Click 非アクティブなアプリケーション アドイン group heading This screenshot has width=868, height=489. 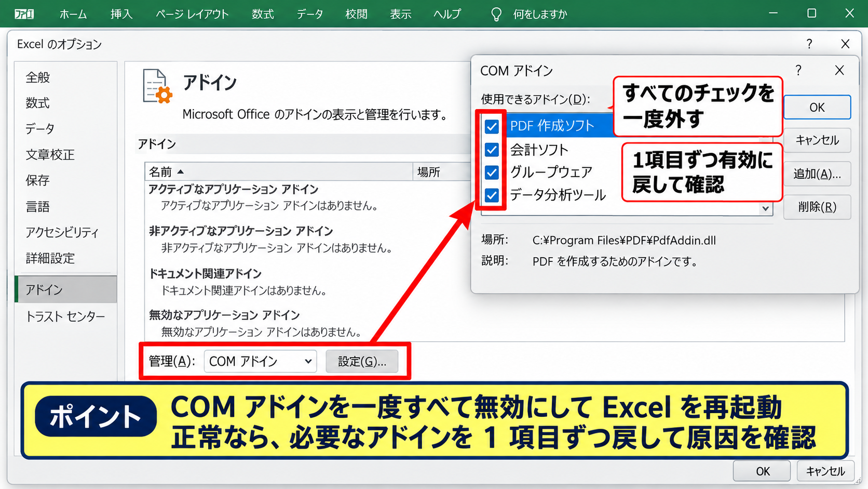click(x=241, y=231)
